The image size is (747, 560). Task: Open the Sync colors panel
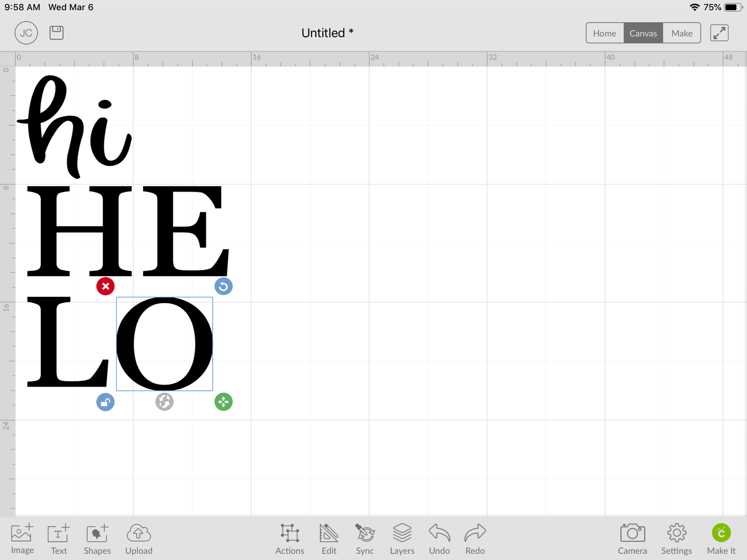[x=365, y=539]
